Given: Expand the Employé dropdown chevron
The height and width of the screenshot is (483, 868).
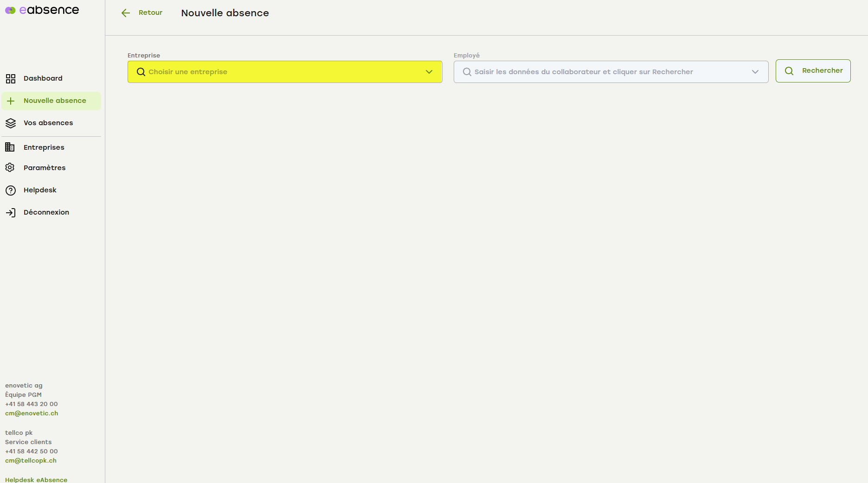Looking at the screenshot, I should pos(755,72).
